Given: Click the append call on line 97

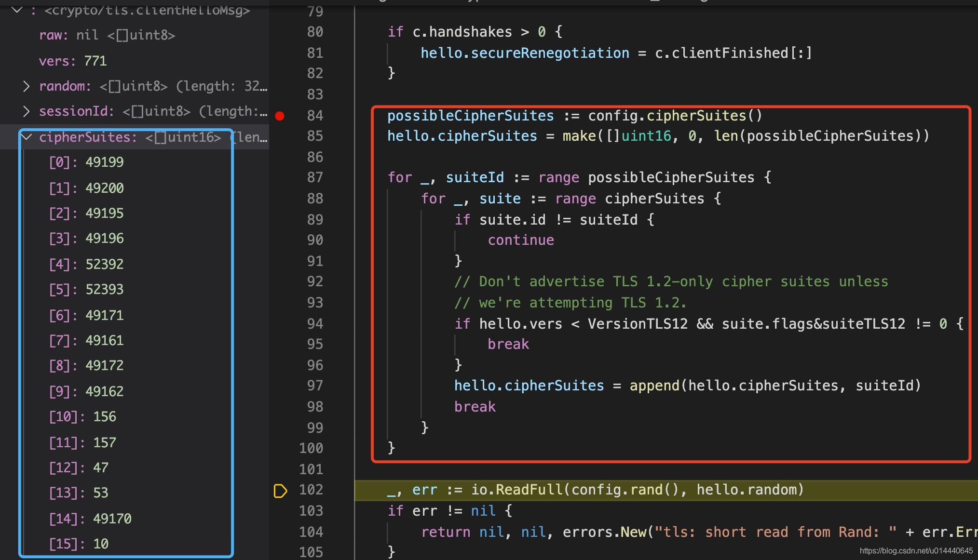Looking at the screenshot, I should 654,386.
